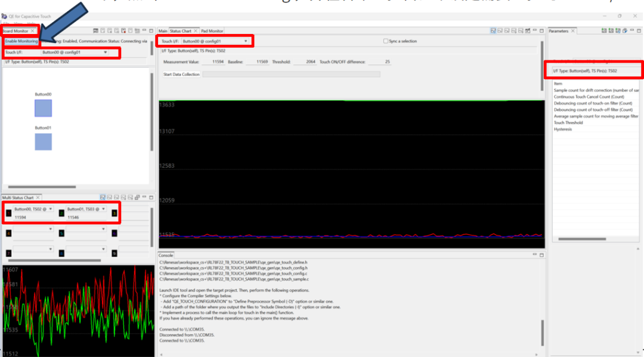
Task: Expand the Touch I/F dropdown in Status Chart
Action: pyautogui.click(x=215, y=41)
